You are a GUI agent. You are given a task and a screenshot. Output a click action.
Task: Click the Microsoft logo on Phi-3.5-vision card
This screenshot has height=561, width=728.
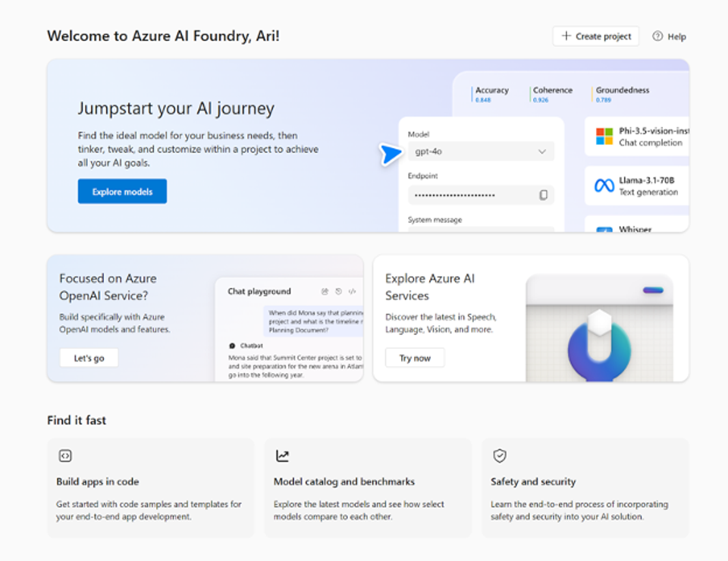pyautogui.click(x=604, y=136)
